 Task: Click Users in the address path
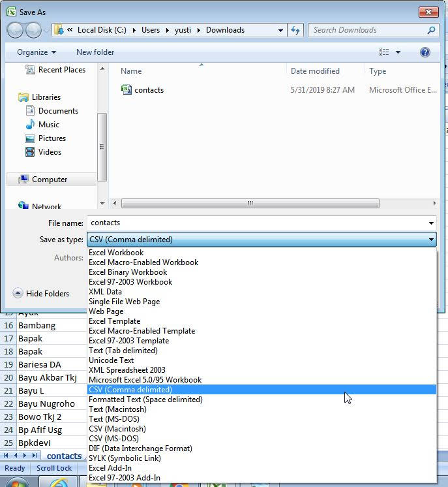151,30
